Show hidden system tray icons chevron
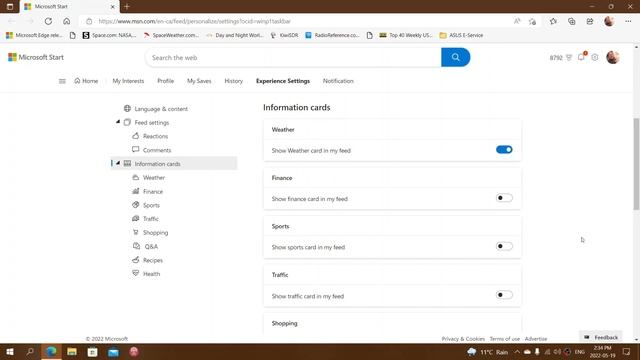640x360 pixels. tap(517, 352)
